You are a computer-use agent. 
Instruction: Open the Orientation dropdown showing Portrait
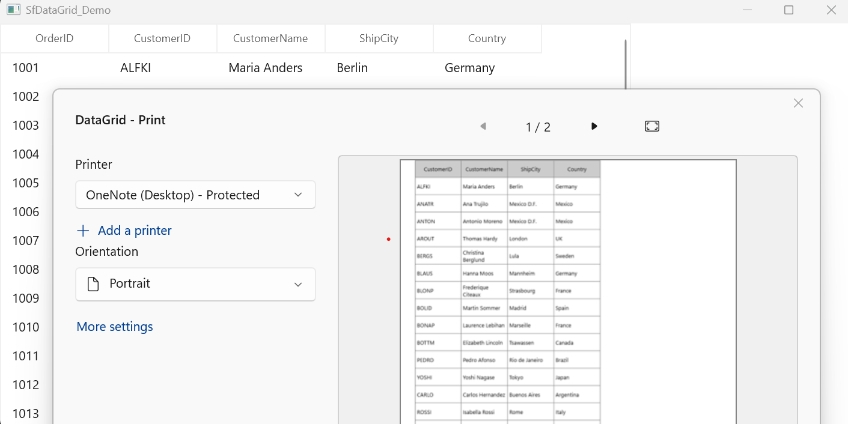click(x=195, y=284)
